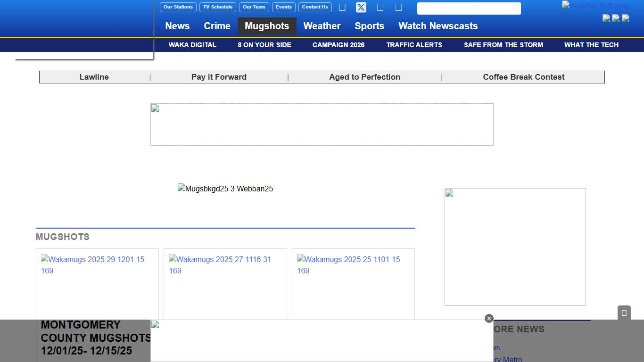Open the News menu

(x=177, y=26)
